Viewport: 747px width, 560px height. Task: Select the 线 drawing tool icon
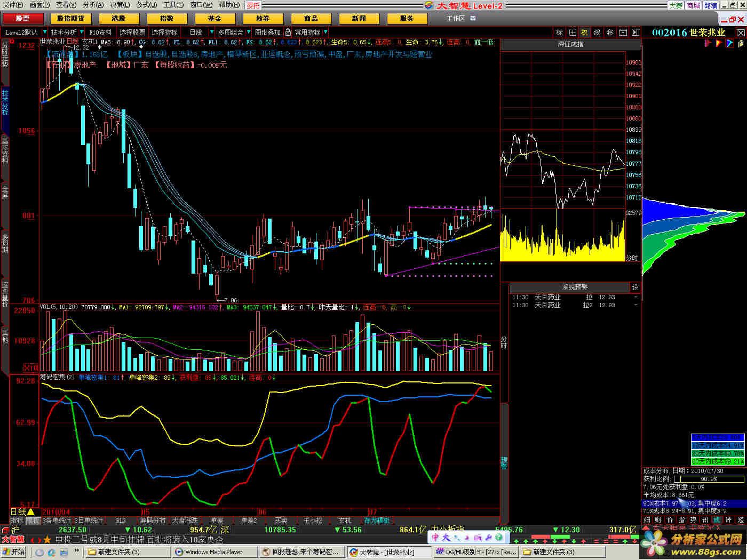pos(597,33)
